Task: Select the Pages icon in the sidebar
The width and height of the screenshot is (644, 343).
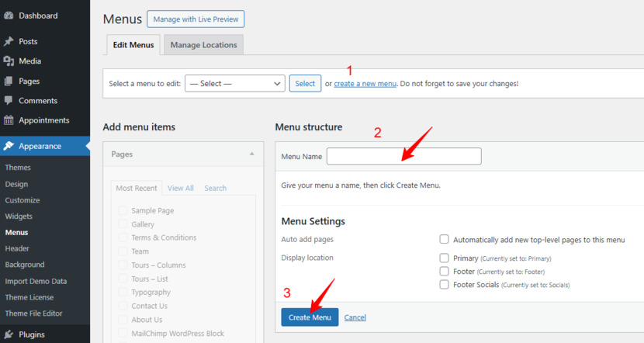Action: click(9, 81)
